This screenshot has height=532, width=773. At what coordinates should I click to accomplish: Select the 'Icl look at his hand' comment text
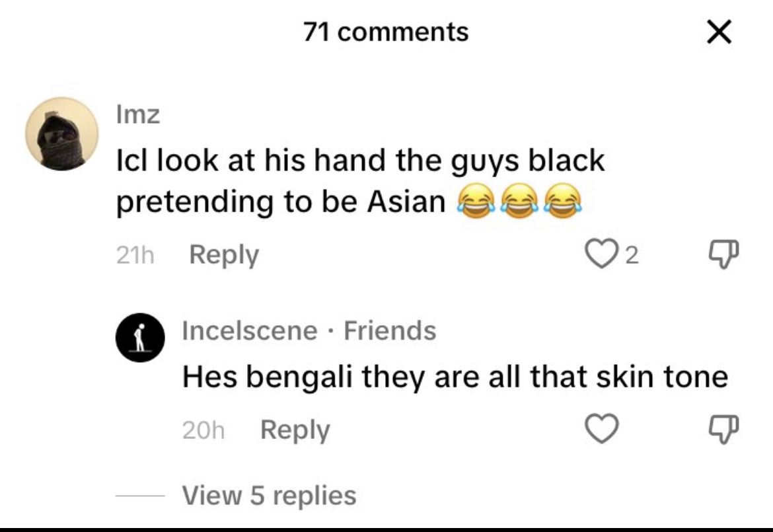pos(360,181)
